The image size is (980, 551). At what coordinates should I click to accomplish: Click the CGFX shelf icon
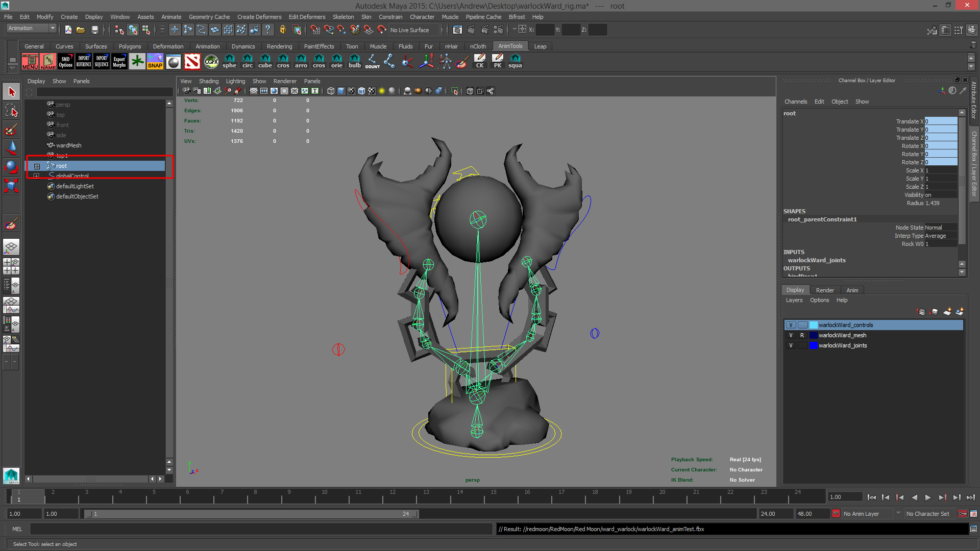coord(211,62)
